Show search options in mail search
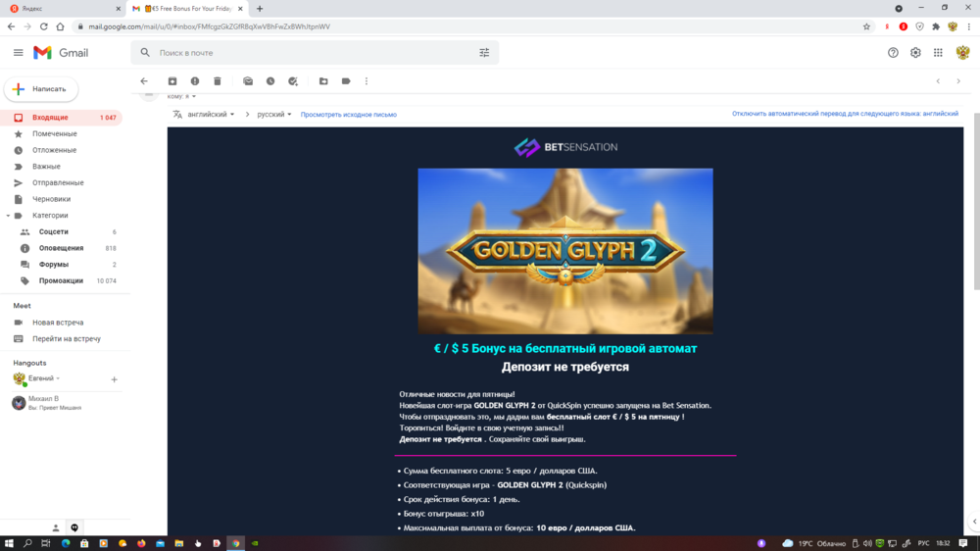Image resolution: width=980 pixels, height=551 pixels. point(484,53)
